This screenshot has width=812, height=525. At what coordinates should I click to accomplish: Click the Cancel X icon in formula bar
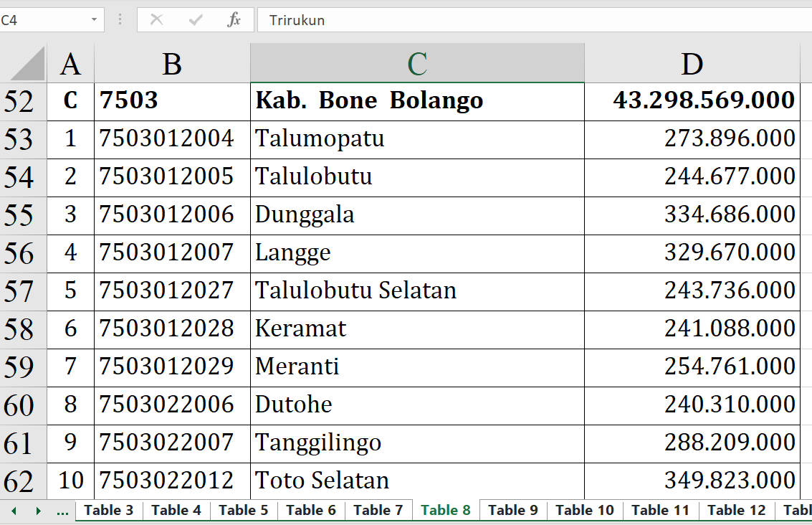coord(156,20)
